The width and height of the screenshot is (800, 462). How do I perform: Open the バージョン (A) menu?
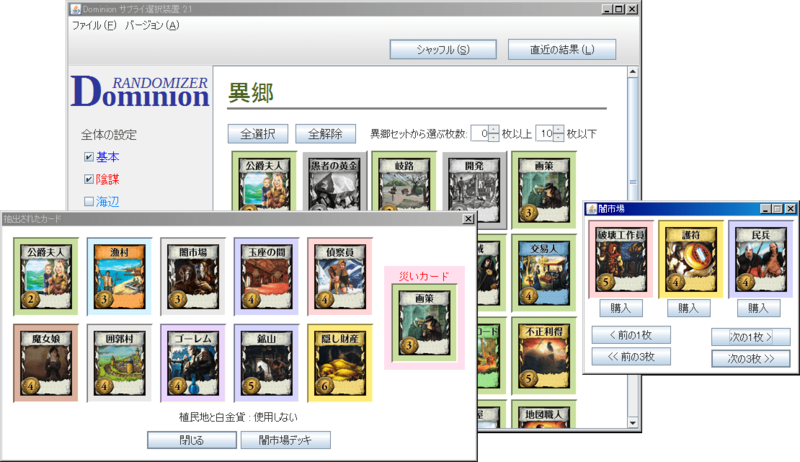(x=152, y=25)
